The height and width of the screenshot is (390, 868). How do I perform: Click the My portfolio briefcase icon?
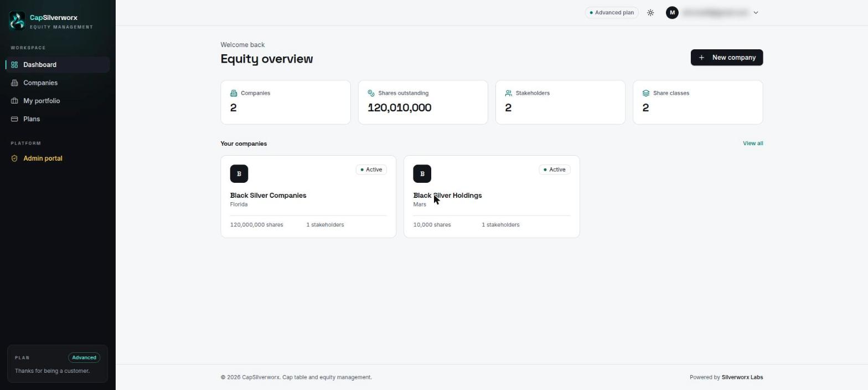[14, 101]
